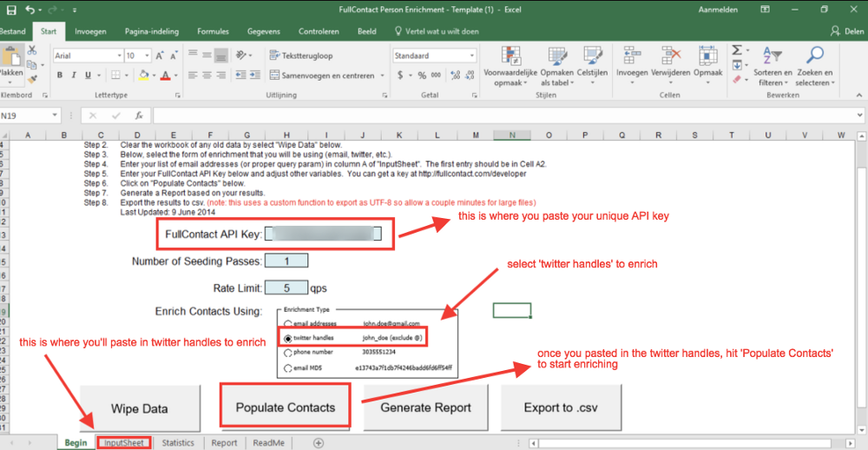
Task: Click the Rate Limit input cell
Action: pyautogui.click(x=286, y=288)
